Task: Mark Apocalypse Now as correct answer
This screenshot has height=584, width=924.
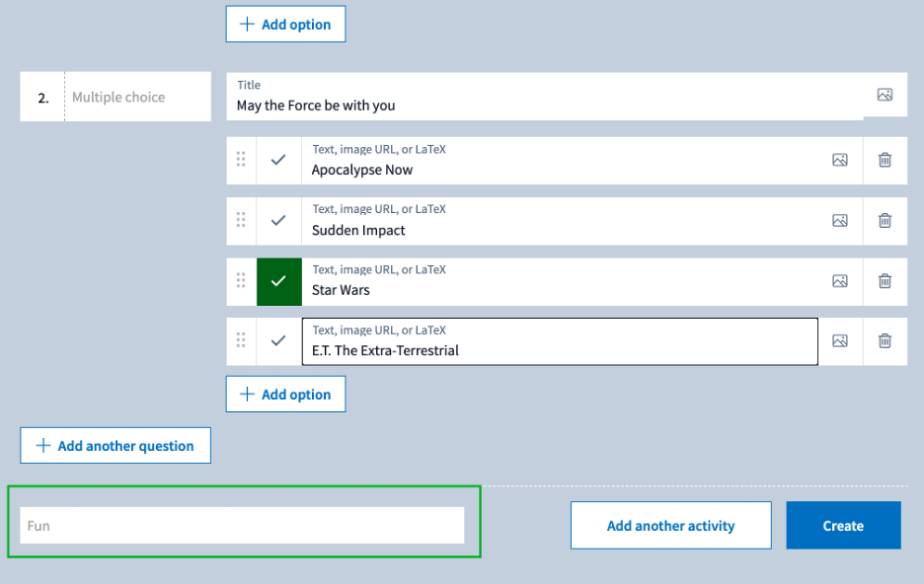Action: pyautogui.click(x=278, y=160)
